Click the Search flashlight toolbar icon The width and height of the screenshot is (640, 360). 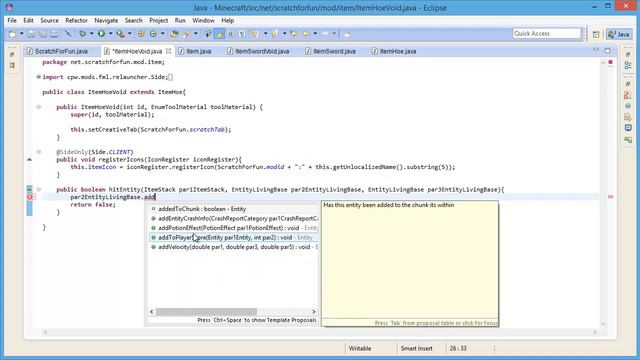[187, 34]
